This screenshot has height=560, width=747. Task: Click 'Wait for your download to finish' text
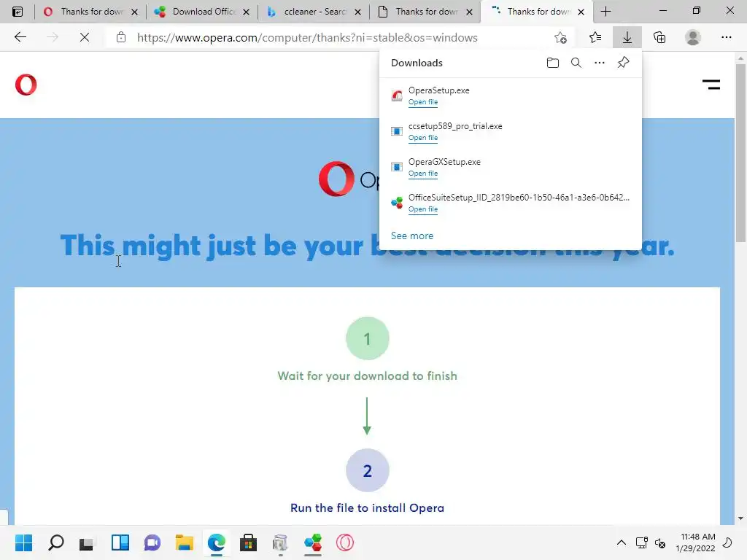point(368,376)
